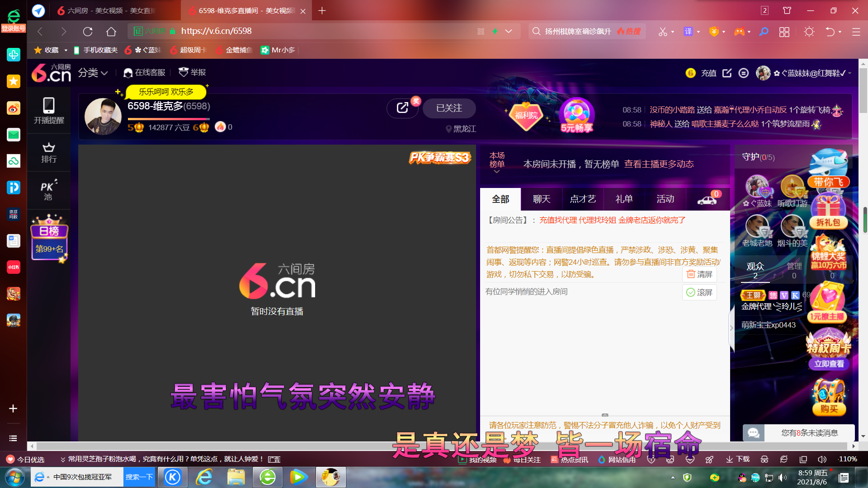Open the undo/restore tab dropdown arrow
The width and height of the screenshot is (868, 488).
(840, 32)
